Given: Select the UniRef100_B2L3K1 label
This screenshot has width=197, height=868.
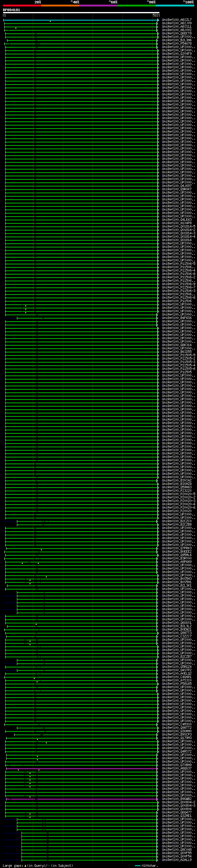Looking at the screenshot, I should click(176, 586).
